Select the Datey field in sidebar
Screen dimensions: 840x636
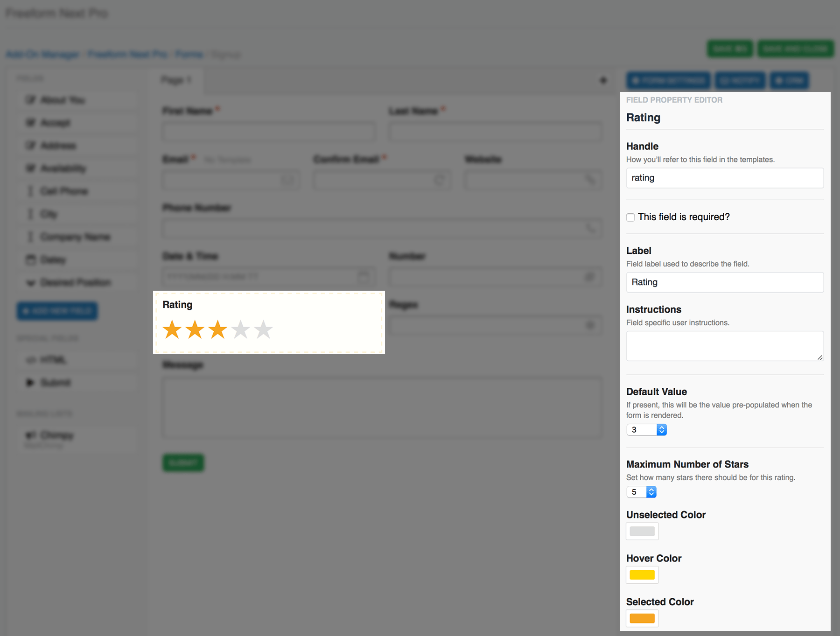[x=77, y=260]
